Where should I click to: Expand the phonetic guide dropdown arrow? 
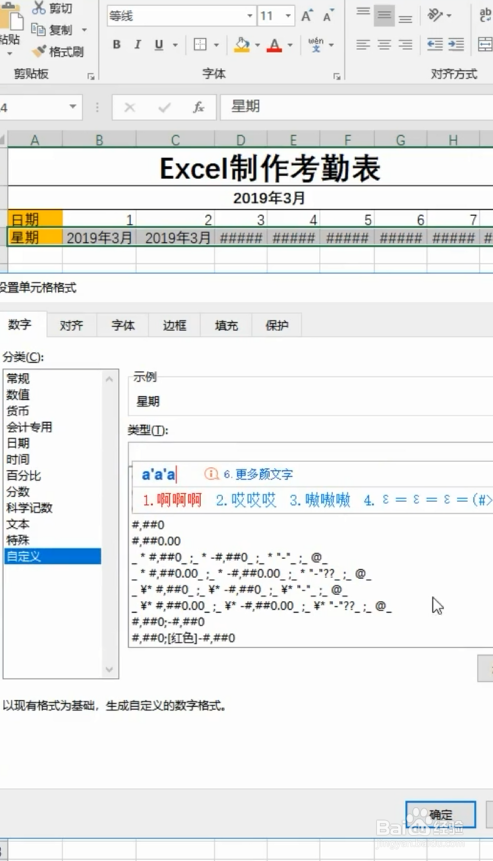pyautogui.click(x=331, y=45)
